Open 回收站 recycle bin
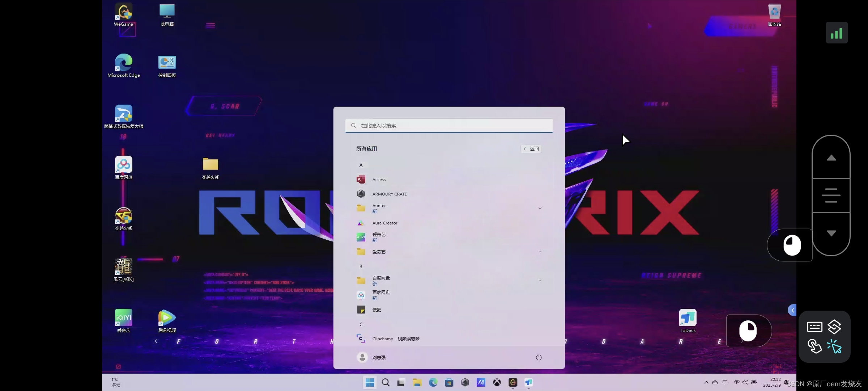This screenshot has height=391, width=868. tap(774, 15)
